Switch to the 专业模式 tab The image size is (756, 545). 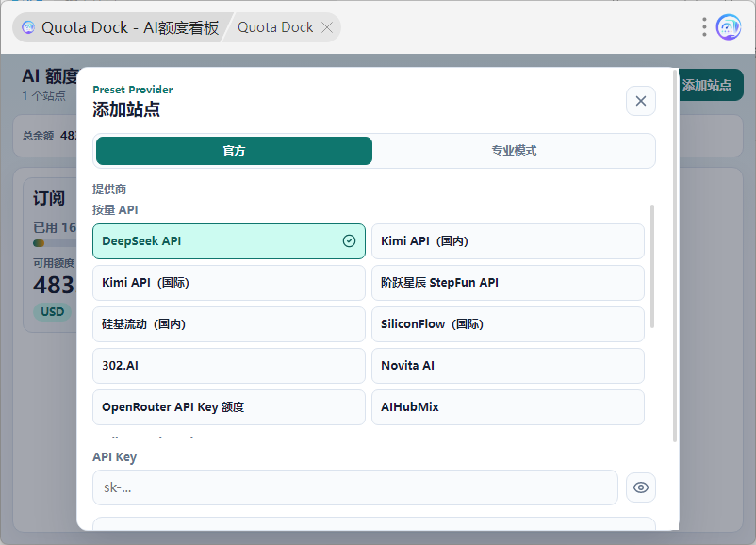(514, 151)
